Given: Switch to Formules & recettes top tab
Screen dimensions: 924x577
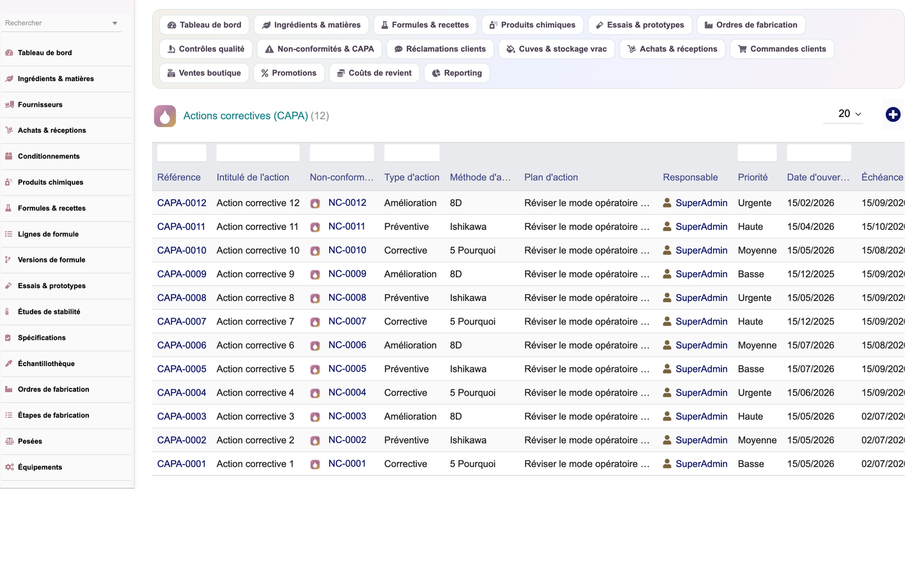Looking at the screenshot, I should pos(425,25).
